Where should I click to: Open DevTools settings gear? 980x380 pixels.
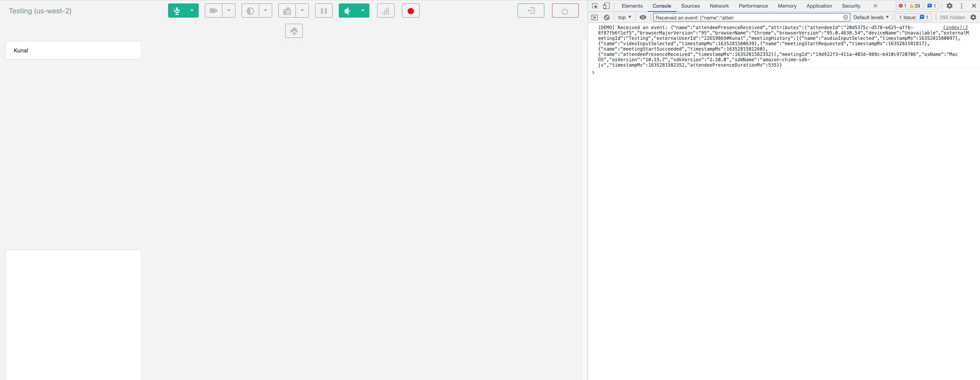[949, 6]
